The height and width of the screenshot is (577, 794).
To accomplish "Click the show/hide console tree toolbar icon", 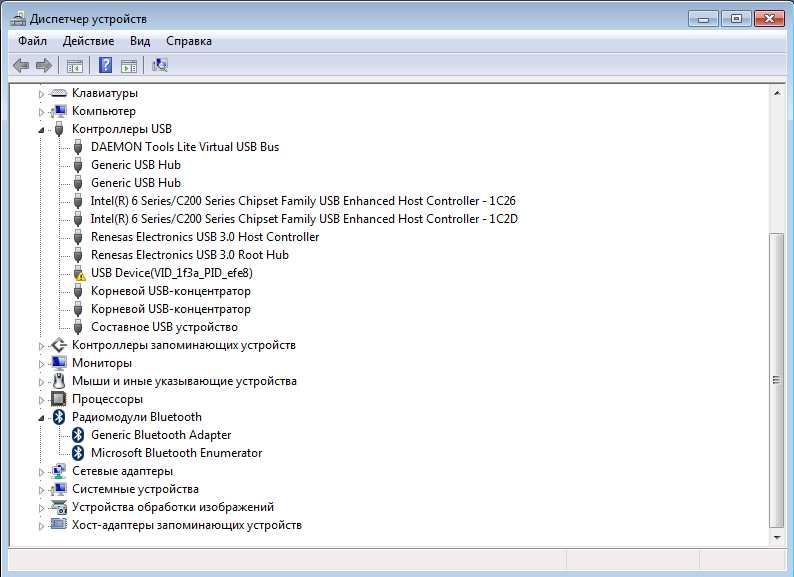I will coord(74,66).
